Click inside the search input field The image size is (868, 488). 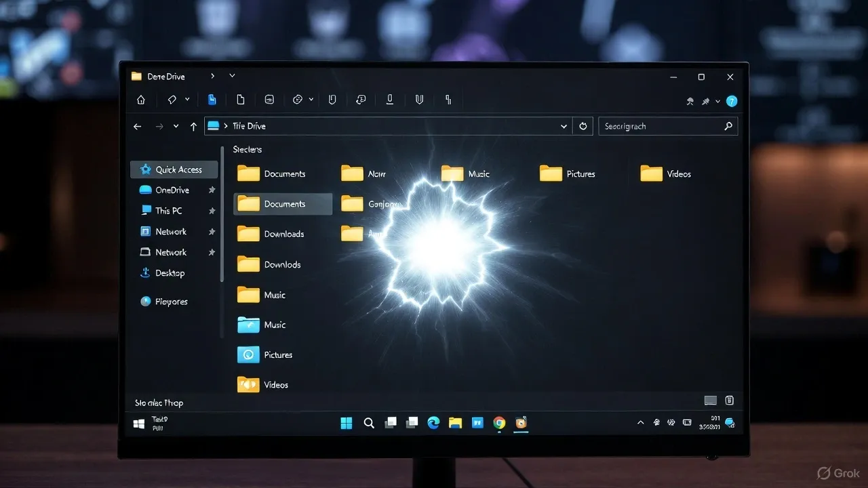coord(658,126)
